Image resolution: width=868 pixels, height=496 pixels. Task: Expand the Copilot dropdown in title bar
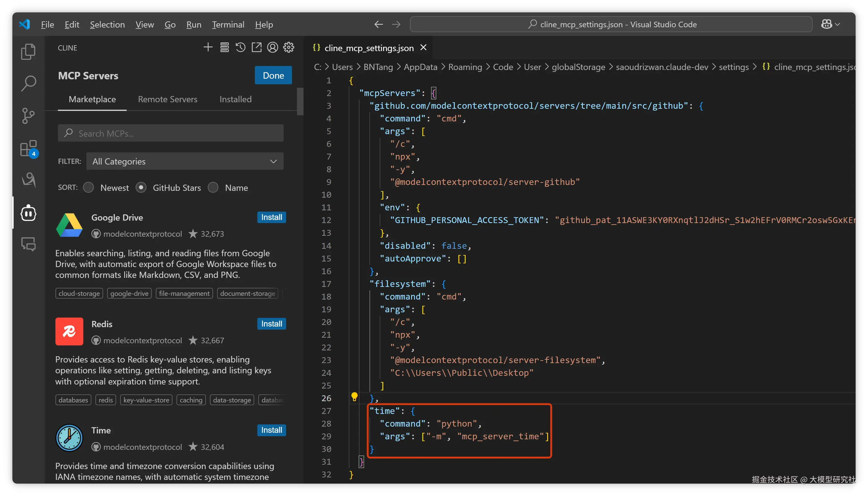click(838, 24)
